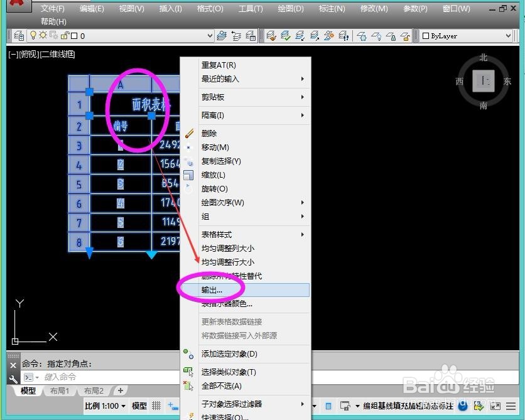The width and height of the screenshot is (525, 420).
Task: Select 均匀调整行大小 menu entry
Action: click(x=245, y=262)
